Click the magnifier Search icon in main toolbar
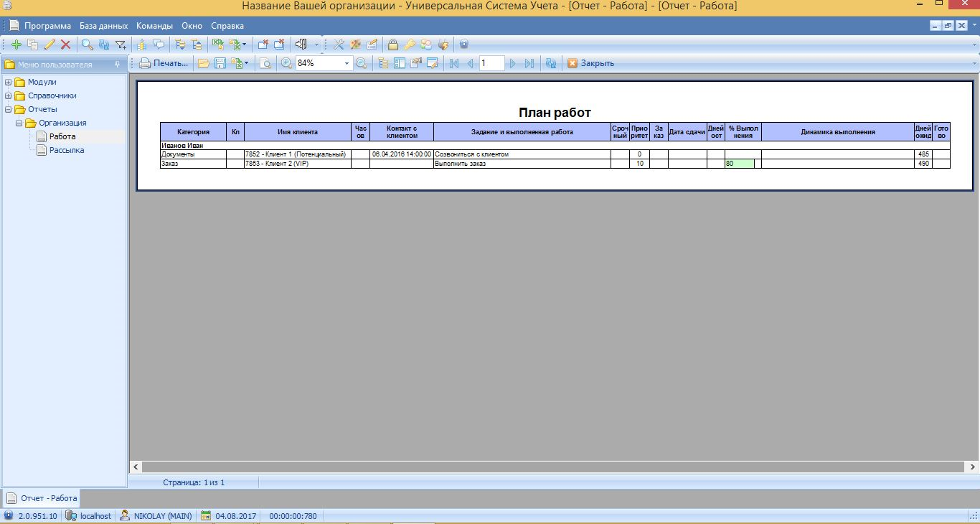This screenshot has height=524, width=980. 88,45
